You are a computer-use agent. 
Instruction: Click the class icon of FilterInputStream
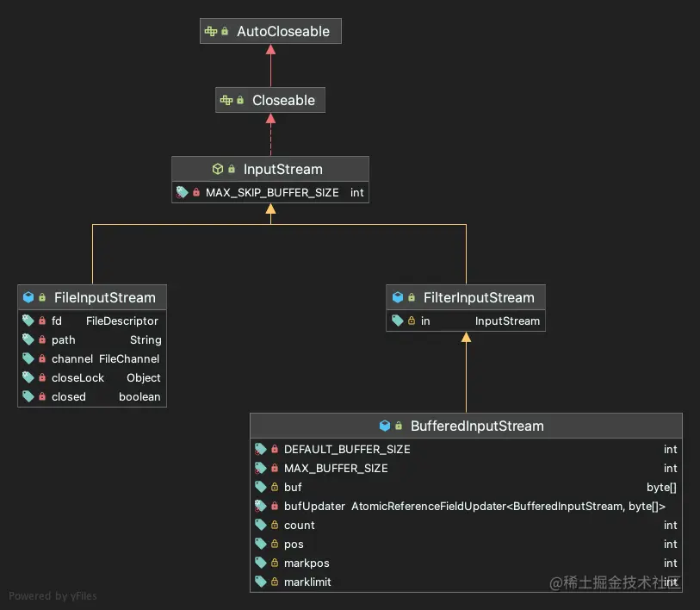(398, 297)
